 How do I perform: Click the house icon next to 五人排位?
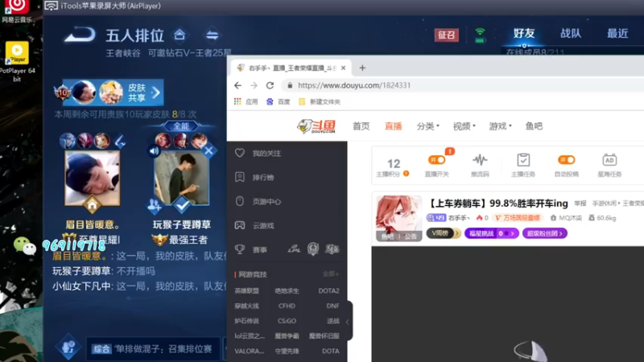[180, 35]
